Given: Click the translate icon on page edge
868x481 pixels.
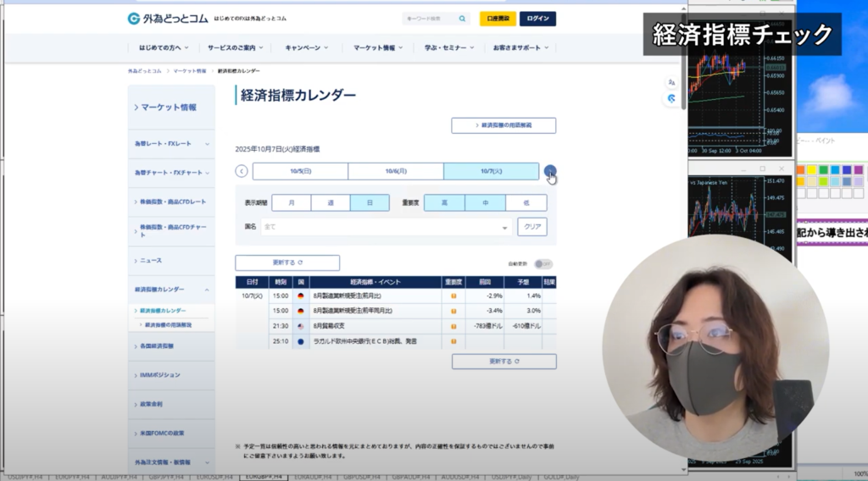Looking at the screenshot, I should tap(671, 82).
